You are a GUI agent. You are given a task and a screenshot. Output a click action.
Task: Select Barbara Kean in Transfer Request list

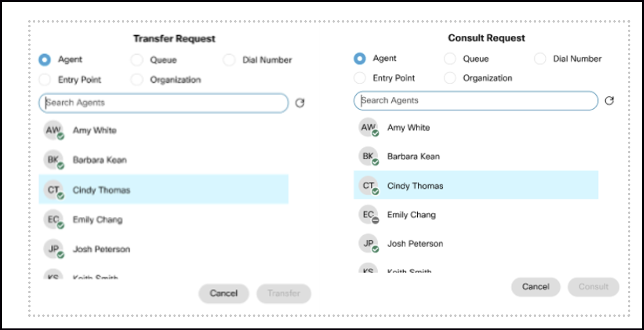pyautogui.click(x=100, y=160)
